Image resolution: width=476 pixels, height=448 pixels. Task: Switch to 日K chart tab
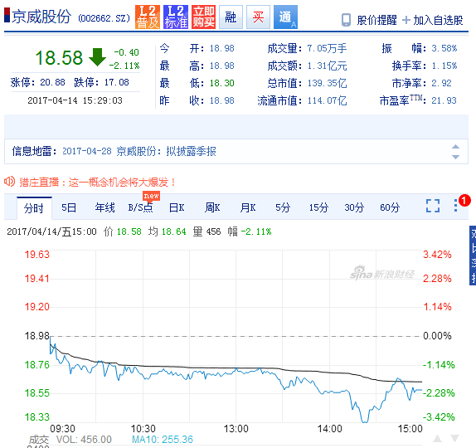click(177, 207)
